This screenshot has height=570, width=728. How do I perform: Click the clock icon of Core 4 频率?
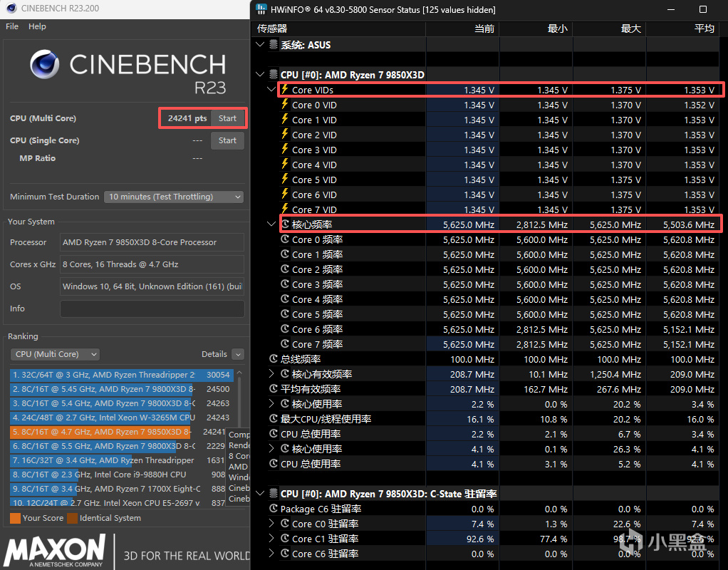(286, 299)
